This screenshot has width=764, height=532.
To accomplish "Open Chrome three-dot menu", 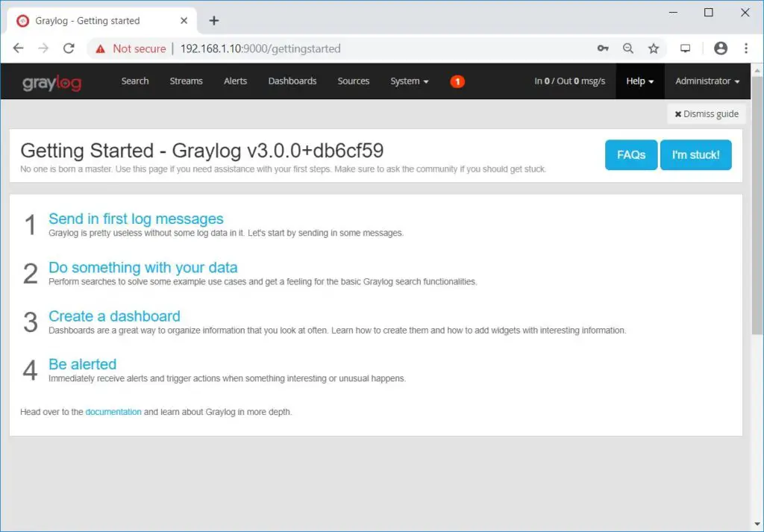I will point(746,48).
